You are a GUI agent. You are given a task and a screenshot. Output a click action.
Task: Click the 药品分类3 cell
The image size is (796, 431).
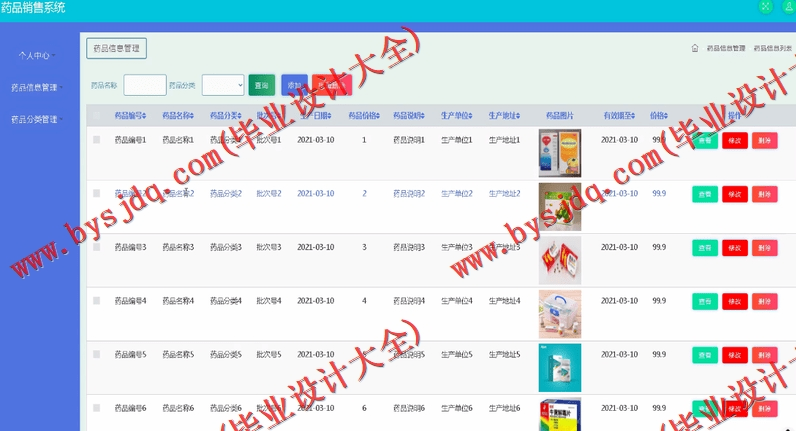pos(225,247)
